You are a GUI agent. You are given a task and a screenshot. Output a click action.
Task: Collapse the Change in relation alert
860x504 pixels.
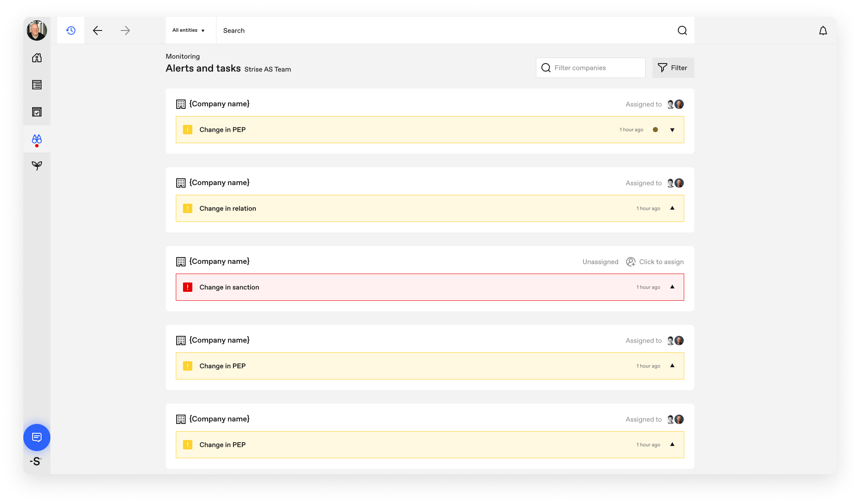(672, 208)
